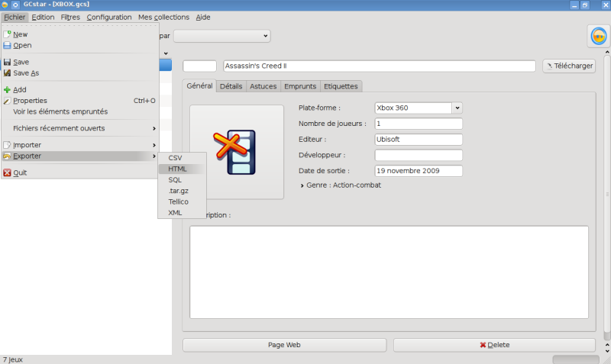Expand the Genre : Action-combat section
Viewport: 611px width, 364px height.
[x=302, y=185]
